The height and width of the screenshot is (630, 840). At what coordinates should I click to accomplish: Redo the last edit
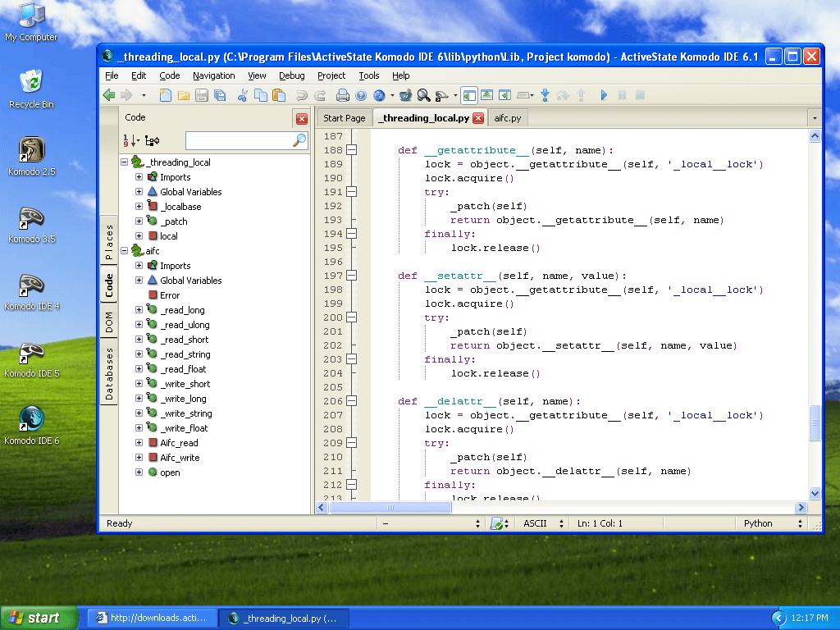320,95
